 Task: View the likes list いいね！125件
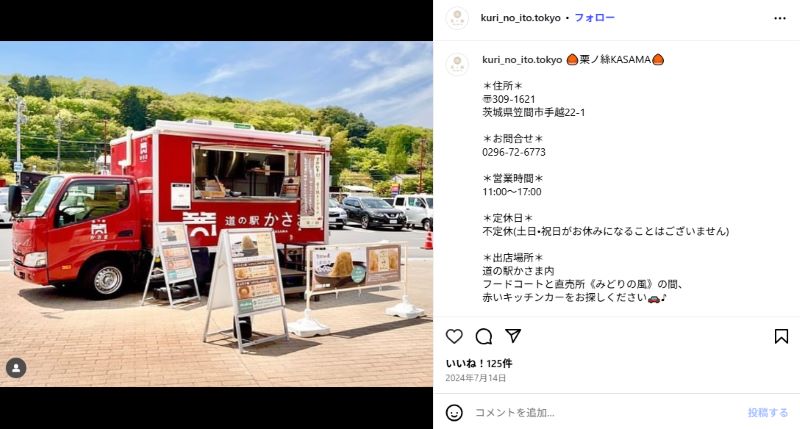479,364
